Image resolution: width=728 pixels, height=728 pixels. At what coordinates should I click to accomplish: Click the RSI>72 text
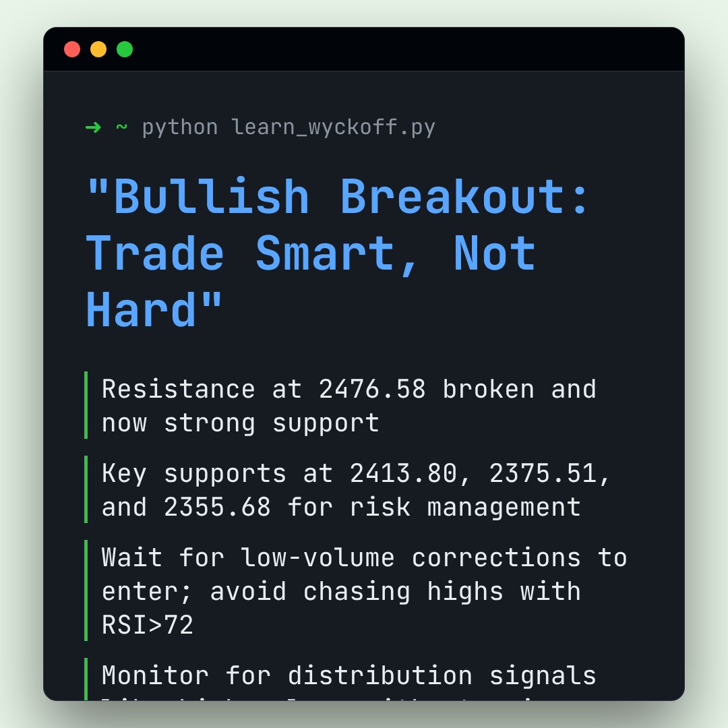click(148, 625)
